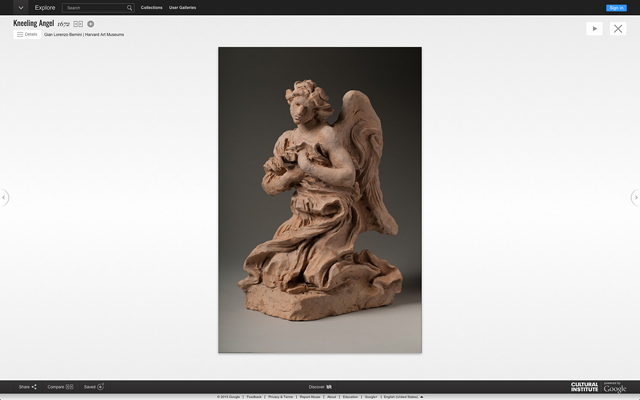Open the About footer link
Viewport: 640px width, 400px height.
pos(331,397)
